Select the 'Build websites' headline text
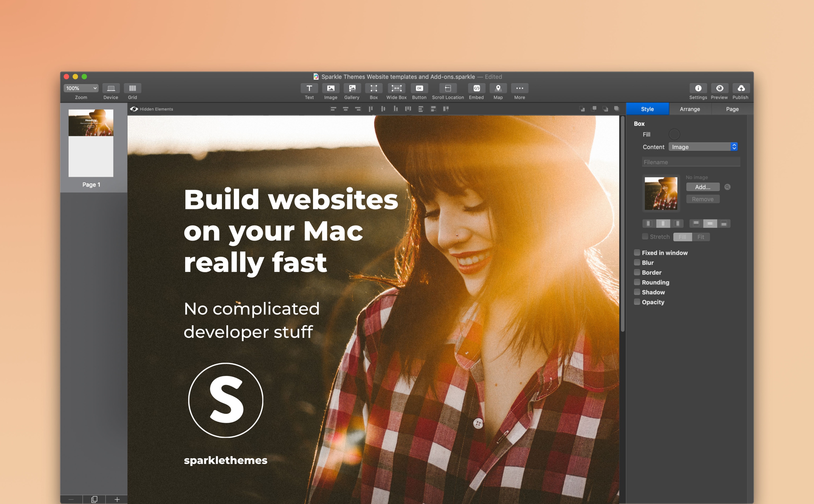This screenshot has height=504, width=814. pyautogui.click(x=291, y=199)
